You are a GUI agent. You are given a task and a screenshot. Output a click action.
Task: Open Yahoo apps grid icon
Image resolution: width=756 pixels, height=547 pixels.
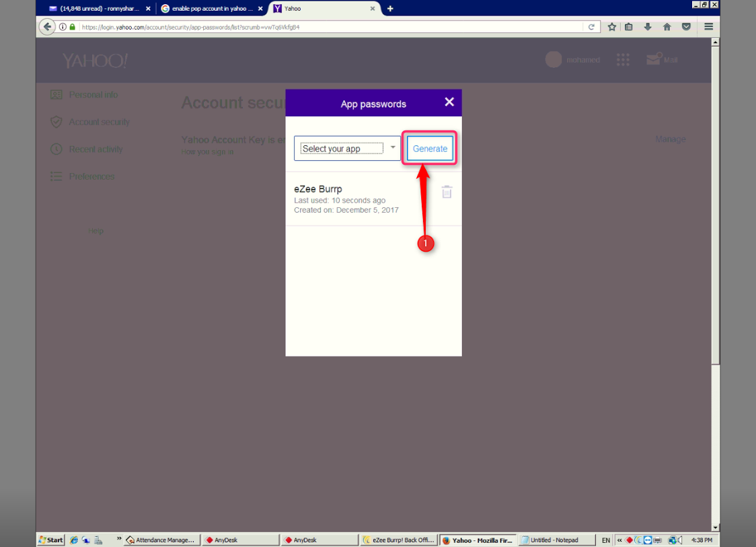point(623,59)
